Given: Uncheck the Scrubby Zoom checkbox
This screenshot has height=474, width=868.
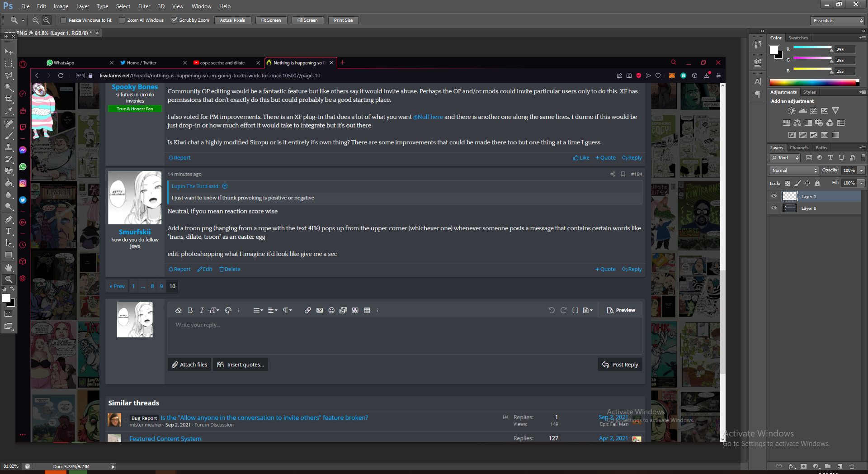Looking at the screenshot, I should [174, 20].
